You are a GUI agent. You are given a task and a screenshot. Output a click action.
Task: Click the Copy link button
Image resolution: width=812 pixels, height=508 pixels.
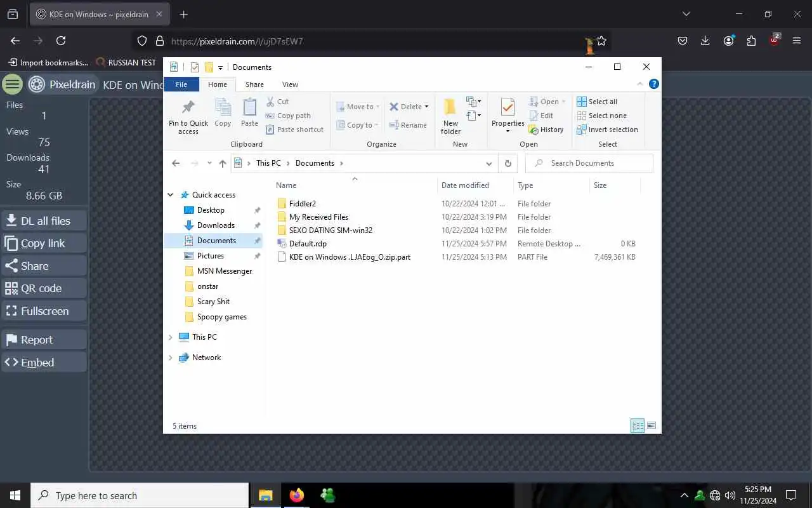coord(44,243)
